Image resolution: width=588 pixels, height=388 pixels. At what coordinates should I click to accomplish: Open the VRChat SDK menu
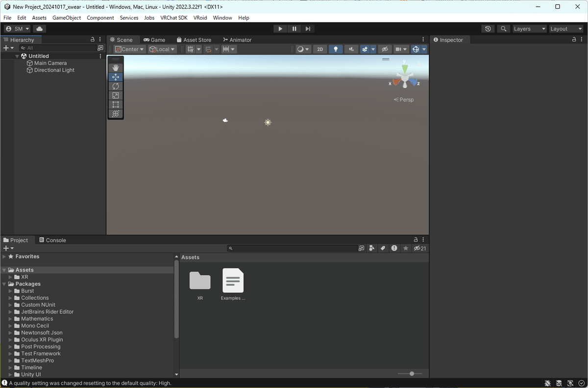(174, 18)
